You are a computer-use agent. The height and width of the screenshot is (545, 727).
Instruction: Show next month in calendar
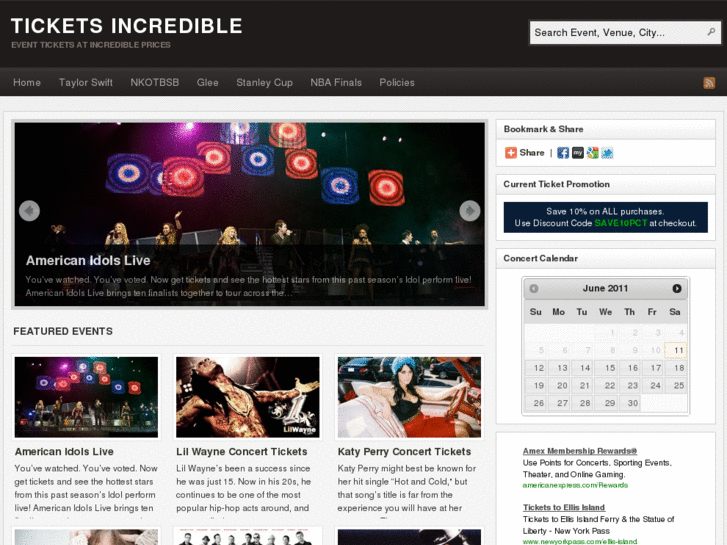tap(677, 289)
